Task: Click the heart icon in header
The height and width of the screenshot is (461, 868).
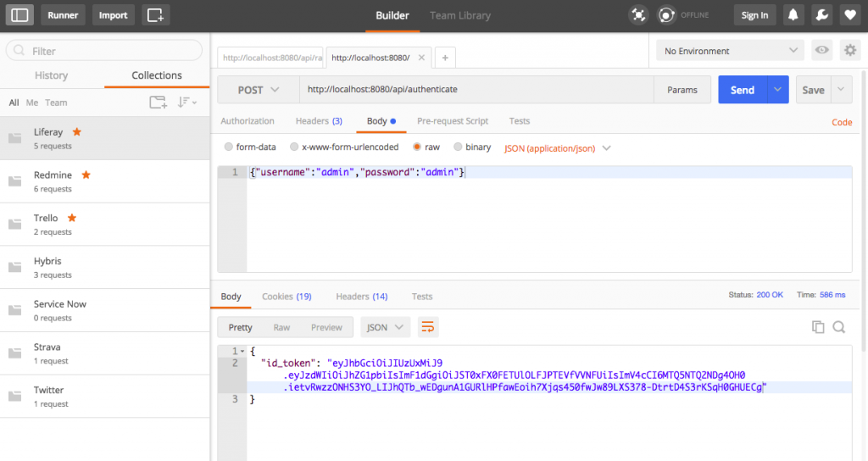Action: click(x=849, y=15)
